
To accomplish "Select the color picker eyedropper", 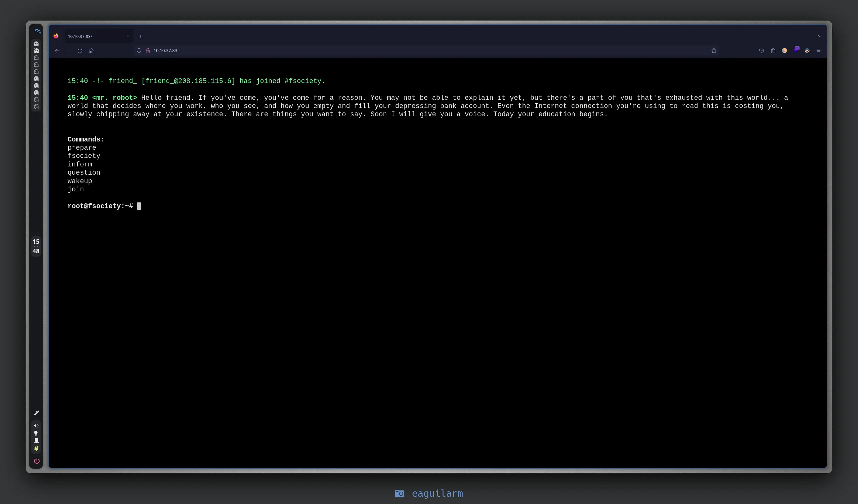I will coord(36,413).
